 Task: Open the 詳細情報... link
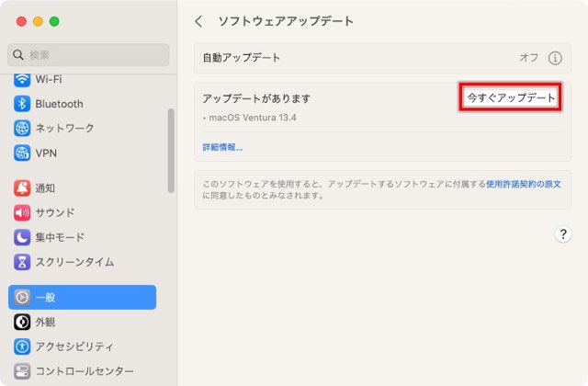click(222, 147)
